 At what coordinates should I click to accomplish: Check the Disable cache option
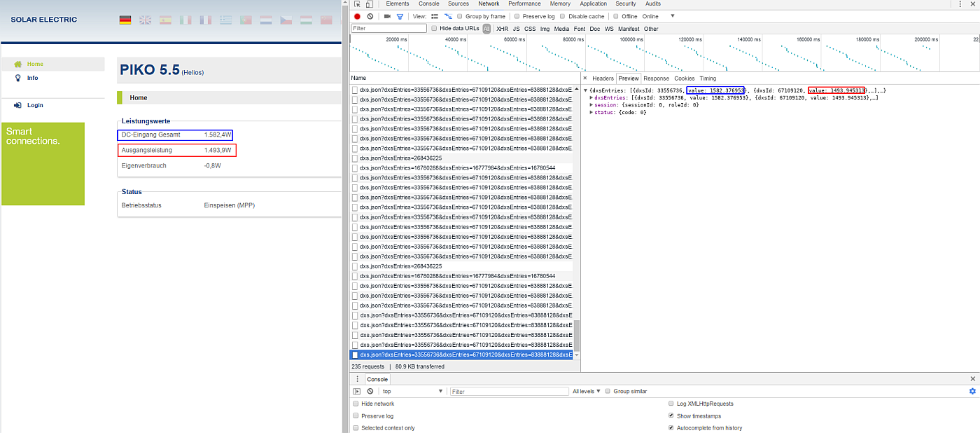coord(563,16)
